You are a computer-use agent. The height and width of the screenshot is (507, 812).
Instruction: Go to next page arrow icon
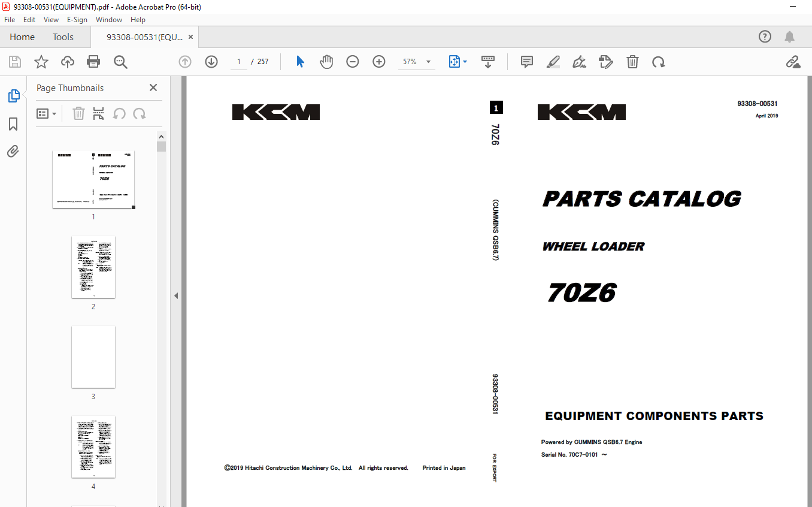(211, 62)
